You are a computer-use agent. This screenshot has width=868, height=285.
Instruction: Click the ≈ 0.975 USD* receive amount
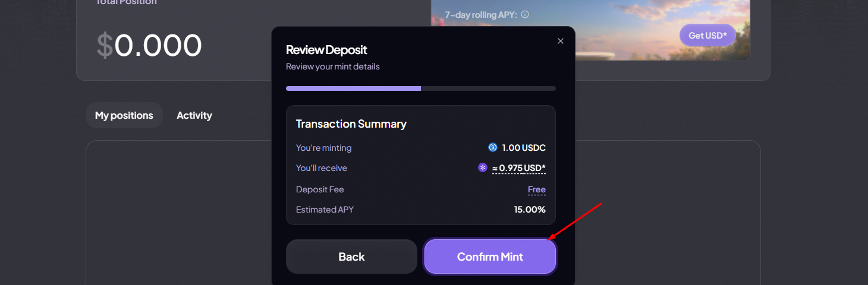click(519, 168)
